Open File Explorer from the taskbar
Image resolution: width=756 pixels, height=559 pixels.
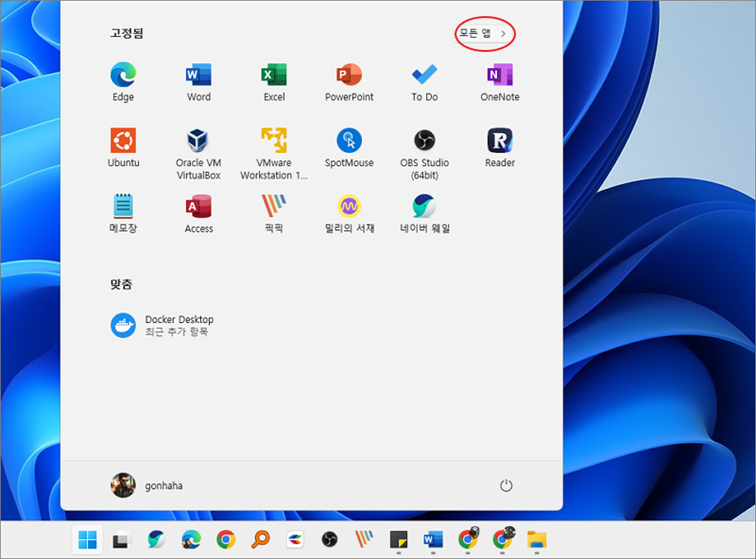[536, 539]
